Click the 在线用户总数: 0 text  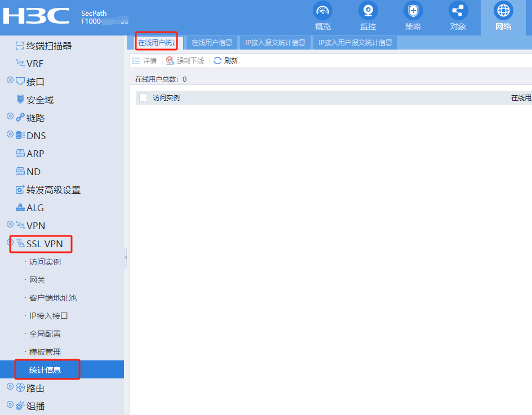161,79
